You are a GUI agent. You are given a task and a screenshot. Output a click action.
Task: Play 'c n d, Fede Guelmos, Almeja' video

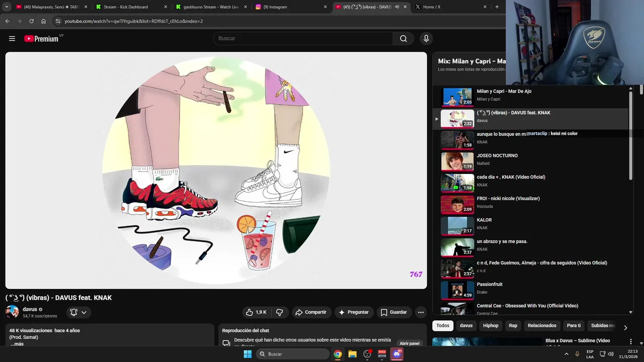530,269
